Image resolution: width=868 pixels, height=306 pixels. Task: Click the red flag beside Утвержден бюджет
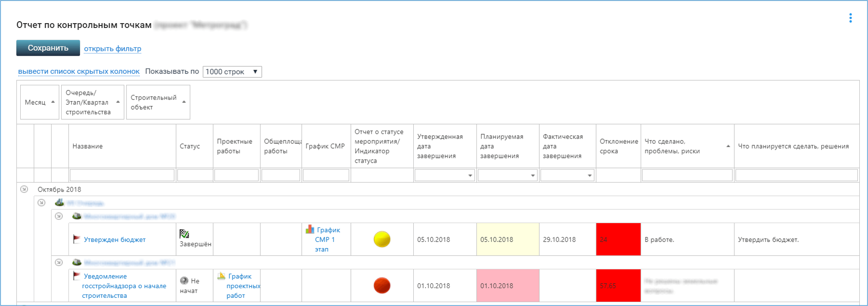[x=76, y=239]
